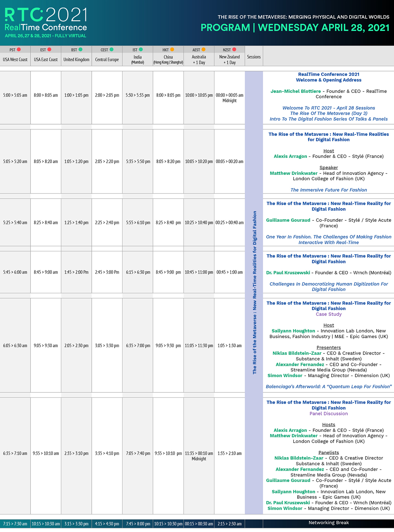
Task: Click the red dot beside EST
Action: tap(49, 50)
